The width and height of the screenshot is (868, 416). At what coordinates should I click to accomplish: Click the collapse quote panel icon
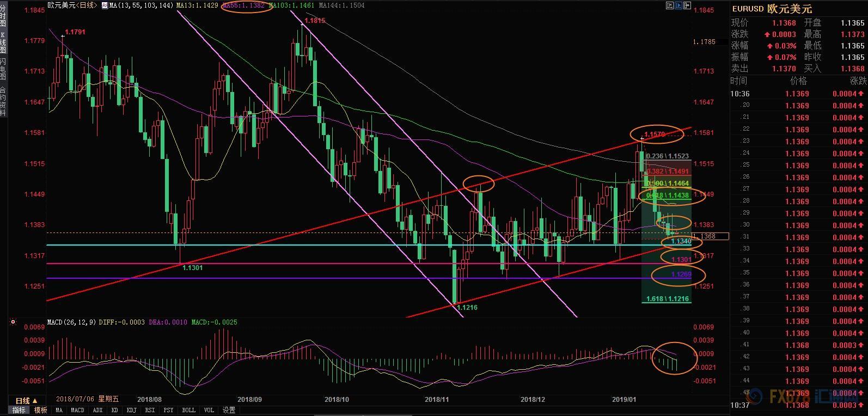pos(687,5)
